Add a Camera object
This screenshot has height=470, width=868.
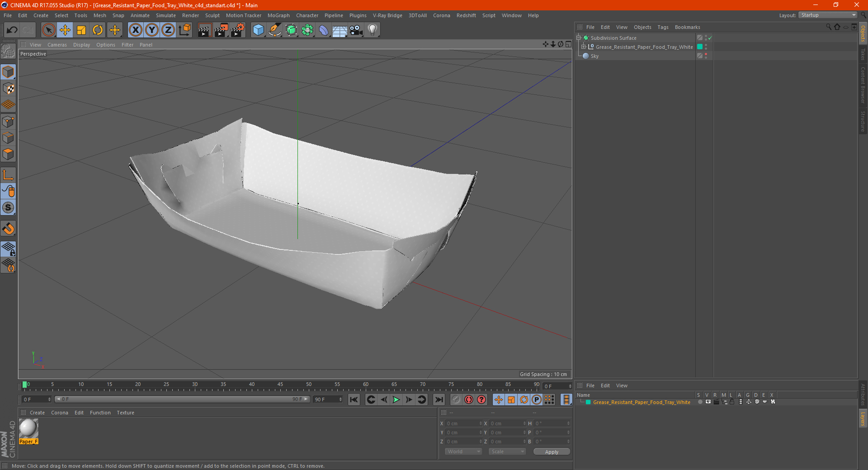[356, 30]
